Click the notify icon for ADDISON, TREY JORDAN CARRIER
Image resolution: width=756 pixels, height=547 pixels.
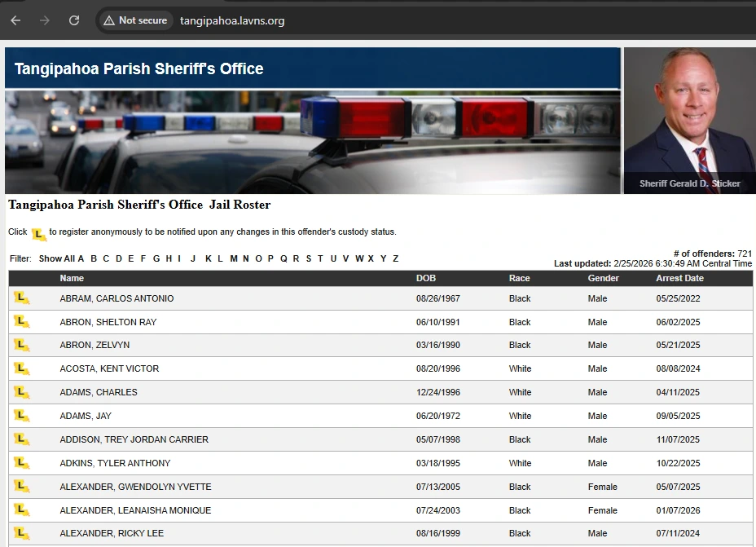pos(22,439)
